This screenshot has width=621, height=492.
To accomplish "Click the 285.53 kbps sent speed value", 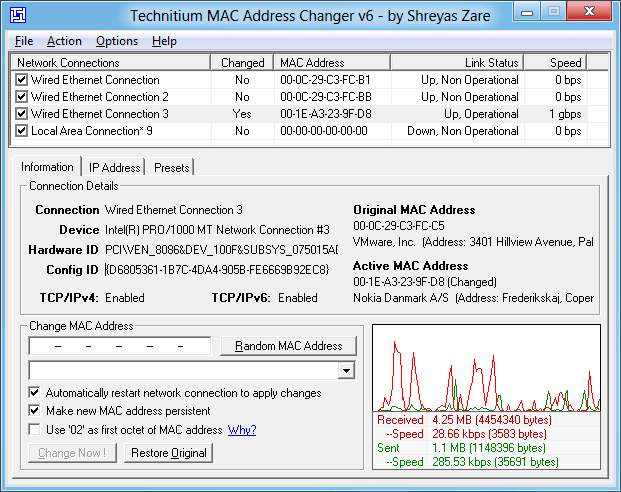I will click(495, 462).
